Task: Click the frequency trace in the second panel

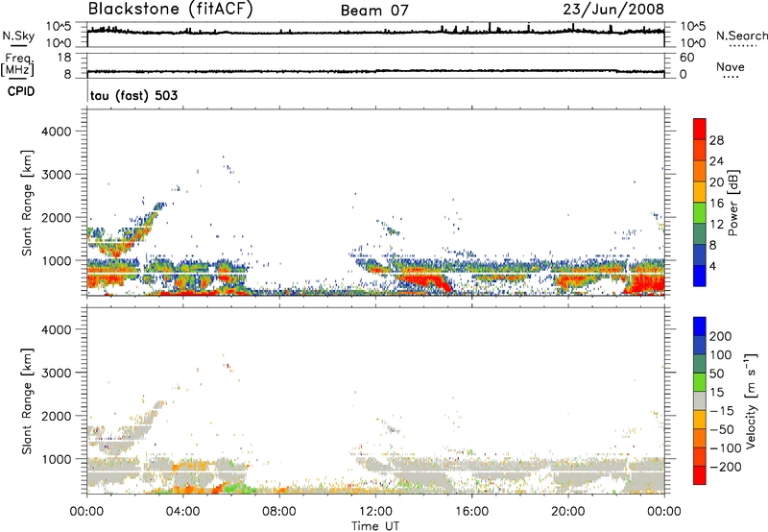Action: (x=375, y=71)
